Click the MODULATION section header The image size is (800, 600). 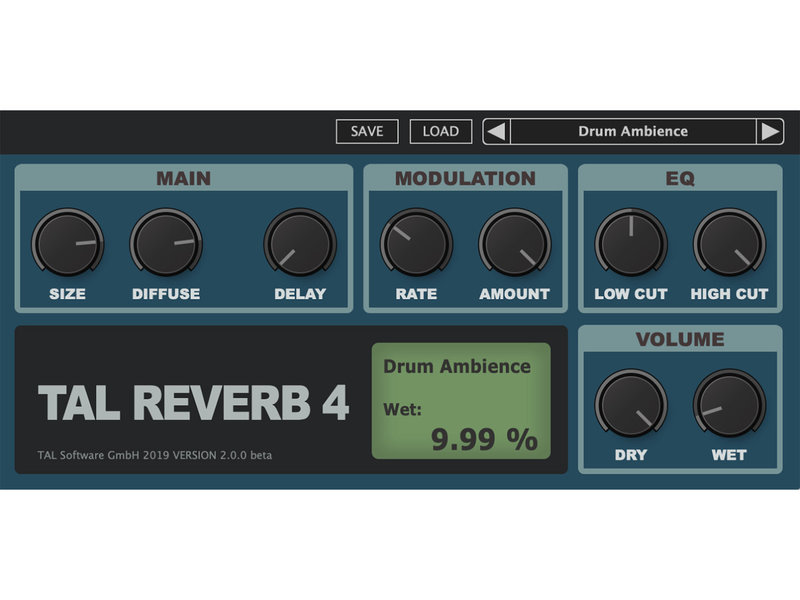(465, 179)
